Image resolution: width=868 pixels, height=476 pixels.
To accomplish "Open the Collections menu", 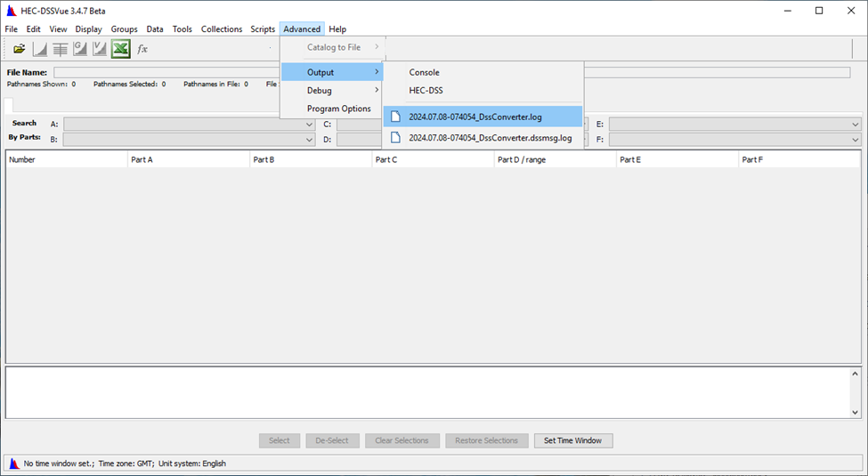I will (222, 28).
